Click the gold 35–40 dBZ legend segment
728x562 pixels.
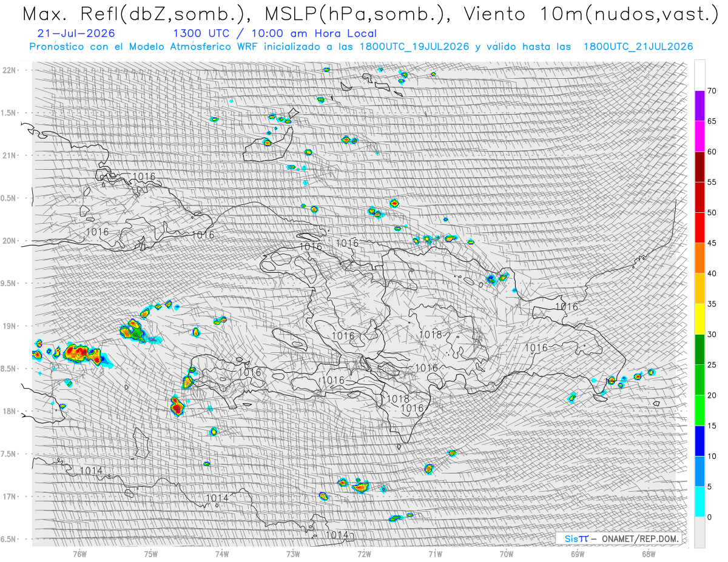tap(699, 289)
